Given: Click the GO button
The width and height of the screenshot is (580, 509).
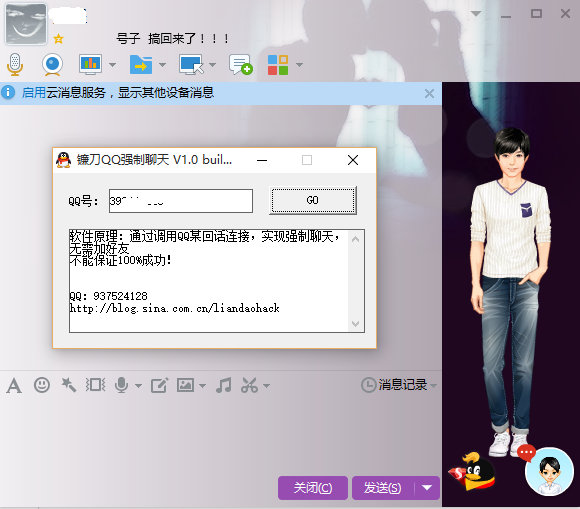Looking at the screenshot, I should tap(313, 200).
